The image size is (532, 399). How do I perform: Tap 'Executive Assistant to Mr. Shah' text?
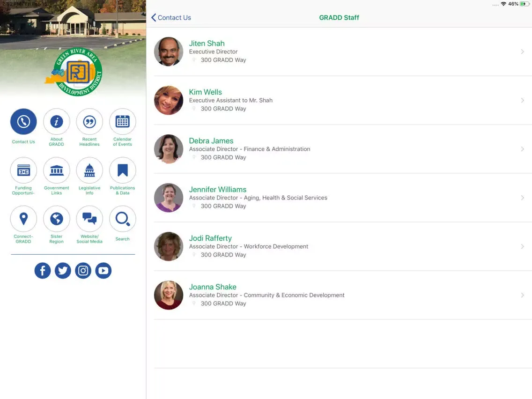[x=231, y=100]
